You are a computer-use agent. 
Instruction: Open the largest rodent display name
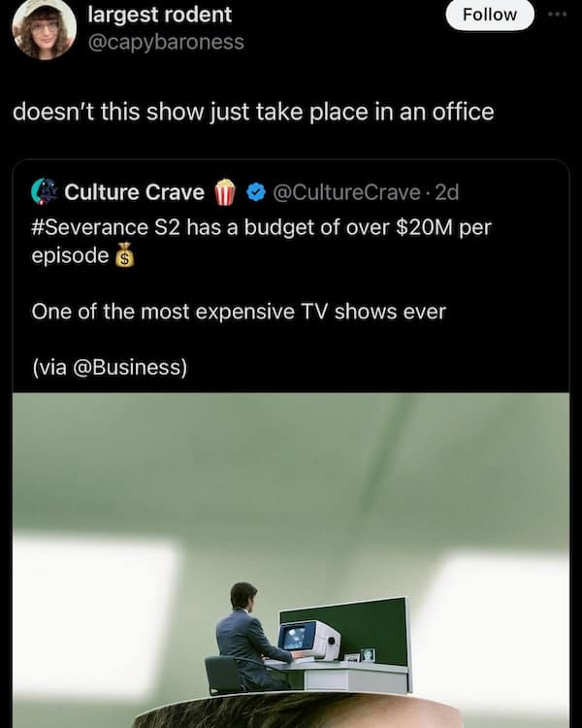pyautogui.click(x=160, y=15)
